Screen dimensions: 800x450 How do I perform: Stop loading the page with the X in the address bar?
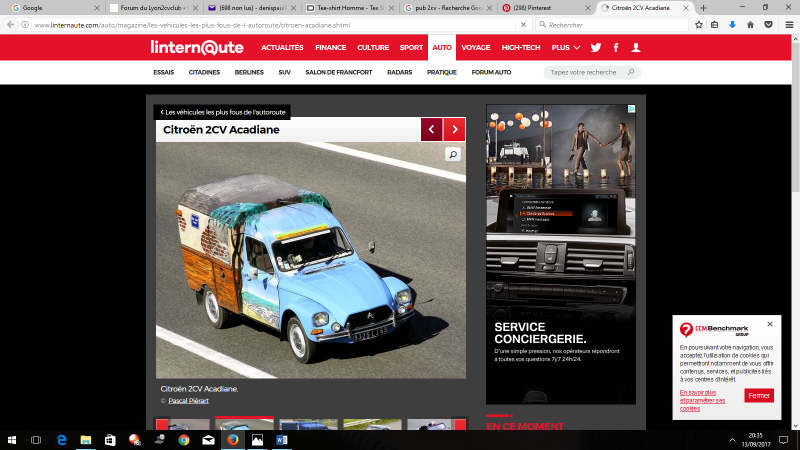click(x=523, y=24)
